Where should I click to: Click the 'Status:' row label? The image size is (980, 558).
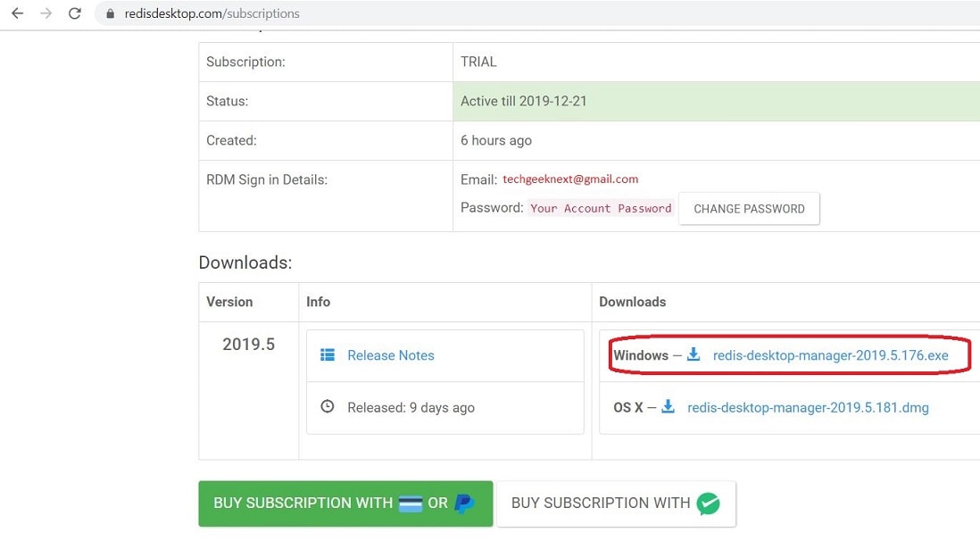point(227,101)
